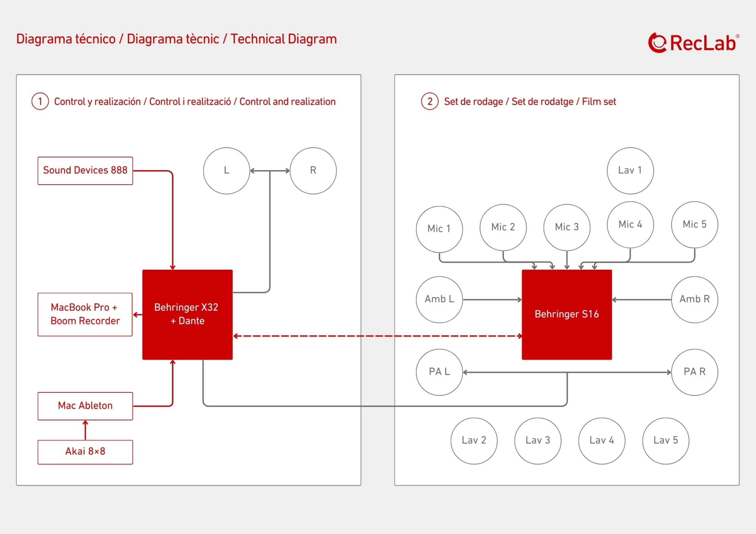Select the Mic 4 circle
This screenshot has height=534, width=756.
point(630,225)
